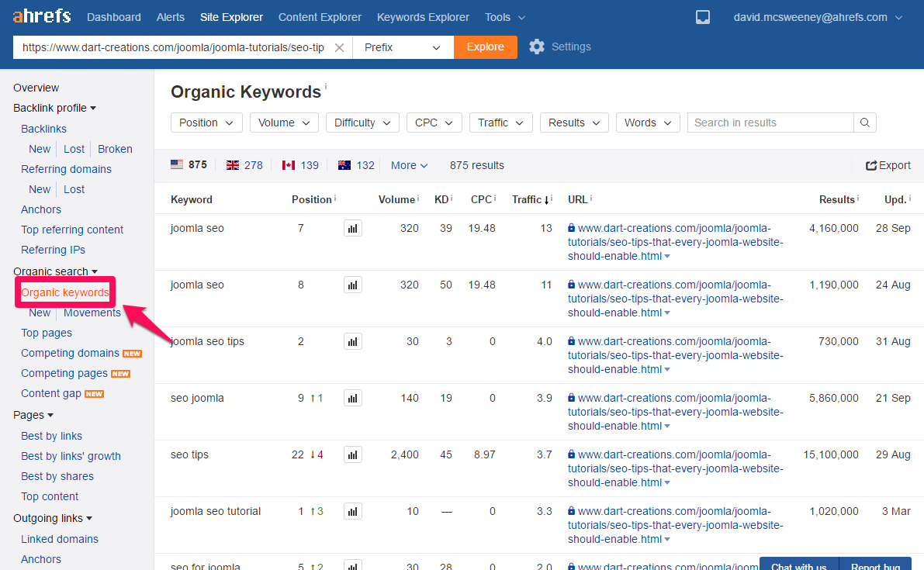This screenshot has height=570, width=924.
Task: Click the Settings gear icon
Action: (537, 47)
